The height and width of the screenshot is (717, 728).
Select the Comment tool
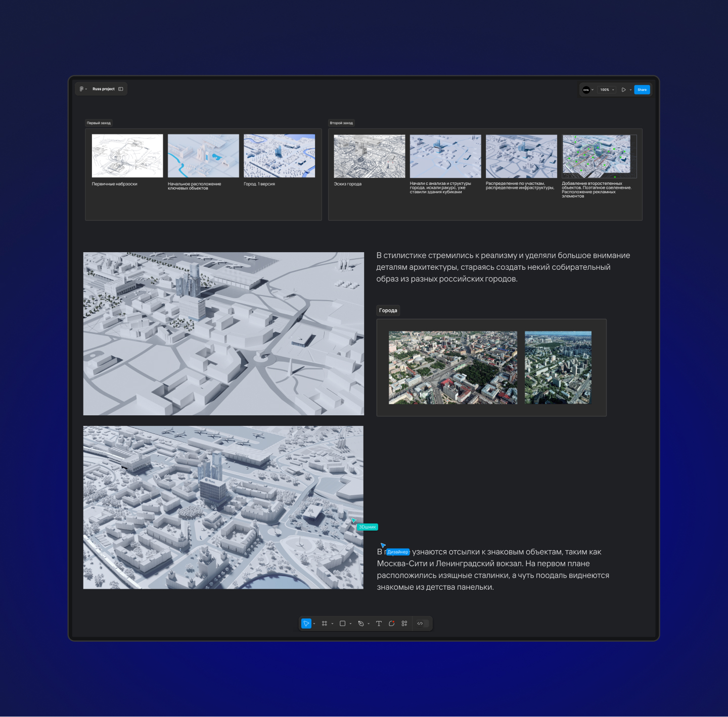(x=391, y=624)
